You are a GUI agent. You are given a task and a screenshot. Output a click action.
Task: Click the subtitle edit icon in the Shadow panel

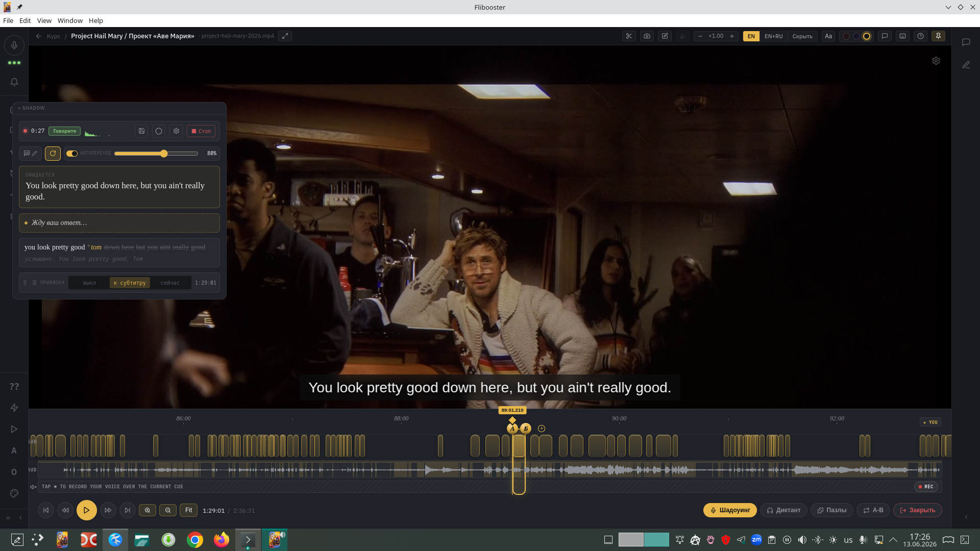pos(31,154)
